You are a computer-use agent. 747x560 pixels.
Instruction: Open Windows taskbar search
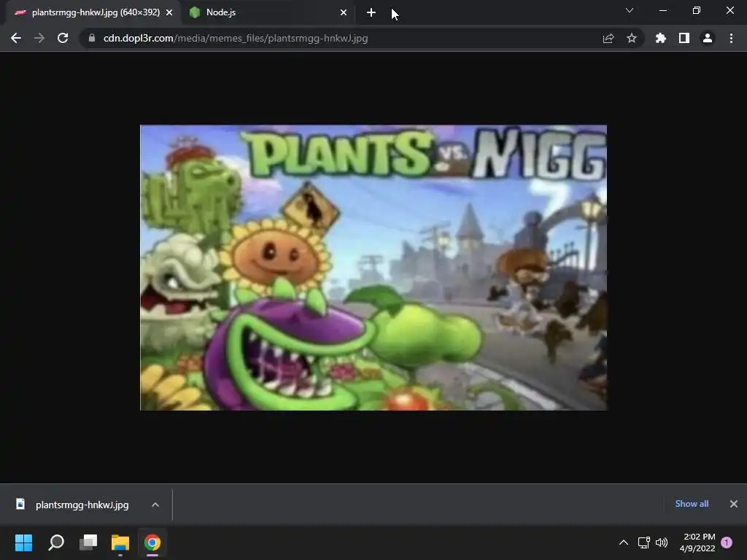pos(56,542)
